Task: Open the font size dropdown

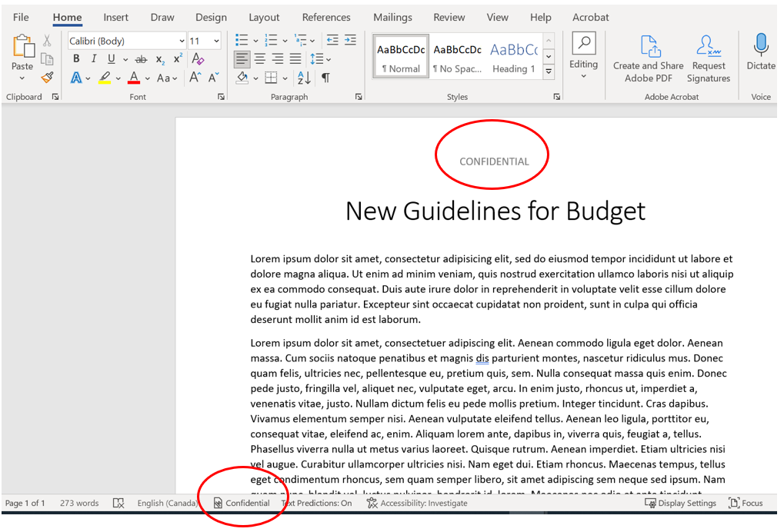Action: [216, 41]
